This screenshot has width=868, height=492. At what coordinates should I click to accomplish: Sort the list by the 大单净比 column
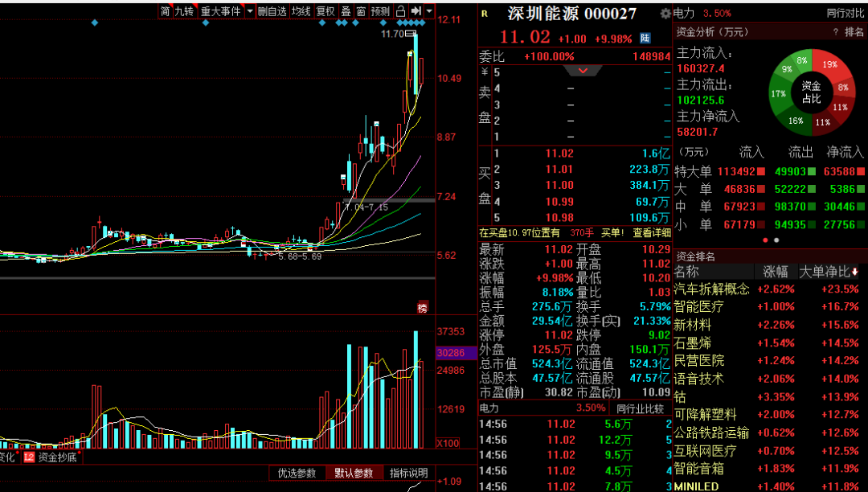tap(829, 272)
